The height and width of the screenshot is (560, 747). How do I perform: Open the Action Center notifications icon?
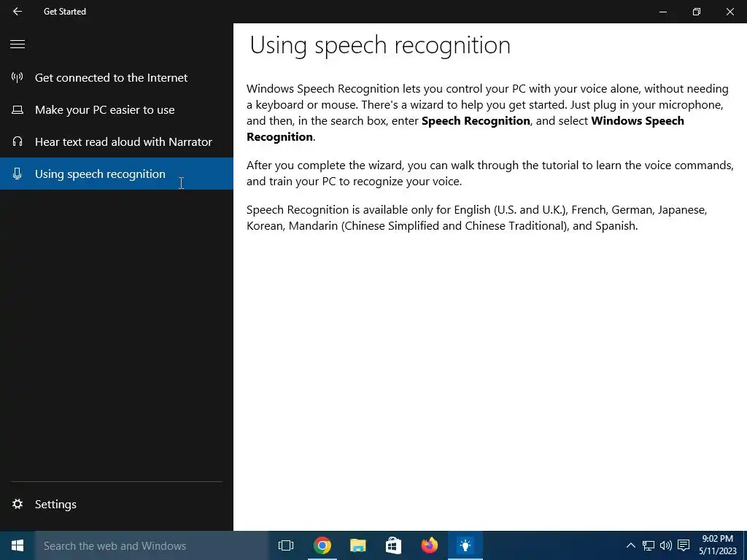click(684, 545)
